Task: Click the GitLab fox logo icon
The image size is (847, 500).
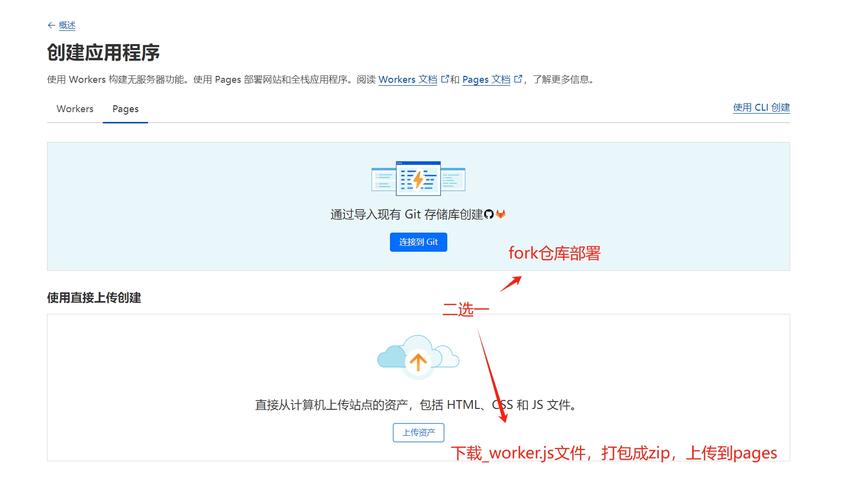Action: click(x=501, y=214)
